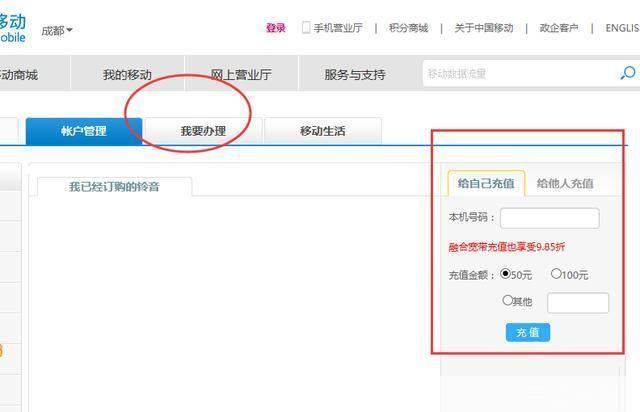Select the 帐户管理 tab

(x=83, y=131)
